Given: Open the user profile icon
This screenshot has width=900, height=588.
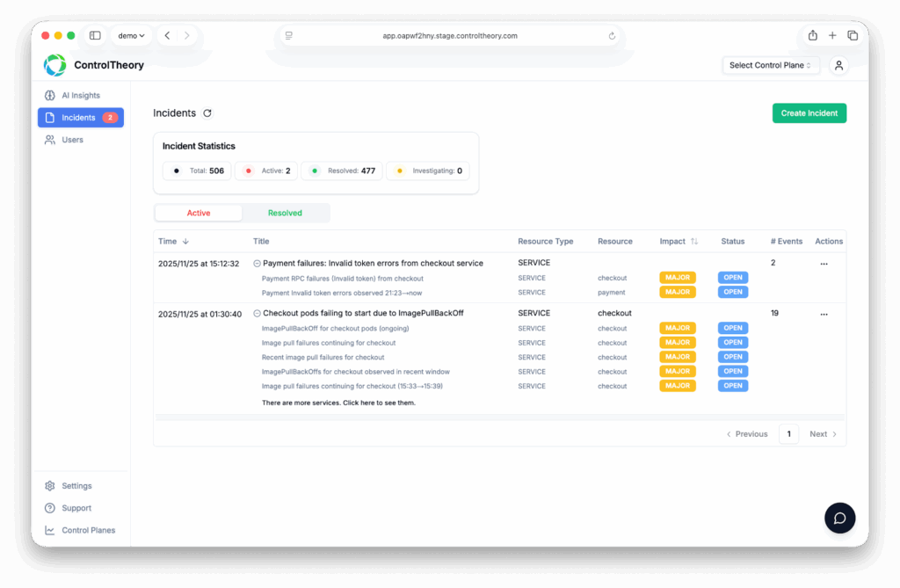Looking at the screenshot, I should pyautogui.click(x=838, y=65).
